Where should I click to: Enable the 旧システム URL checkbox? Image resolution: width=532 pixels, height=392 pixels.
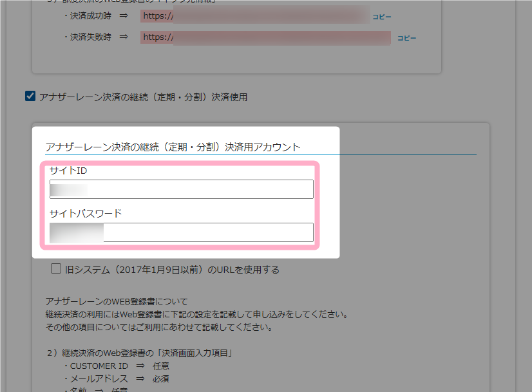pos(56,269)
